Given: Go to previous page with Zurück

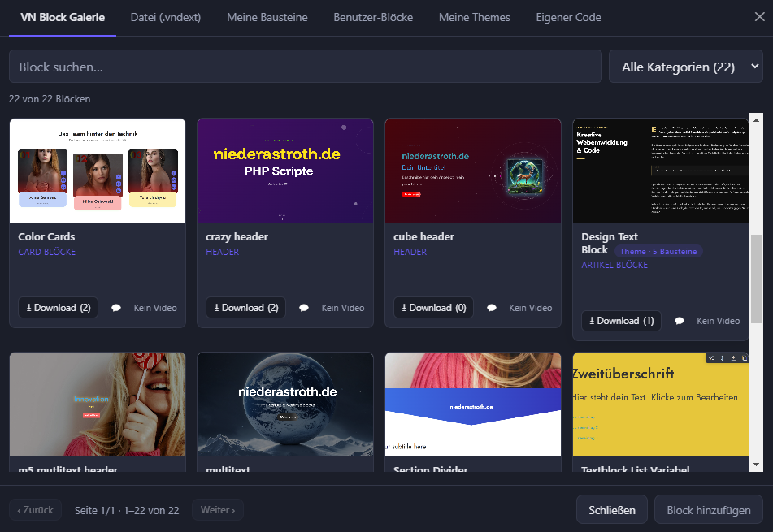Looking at the screenshot, I should point(35,510).
